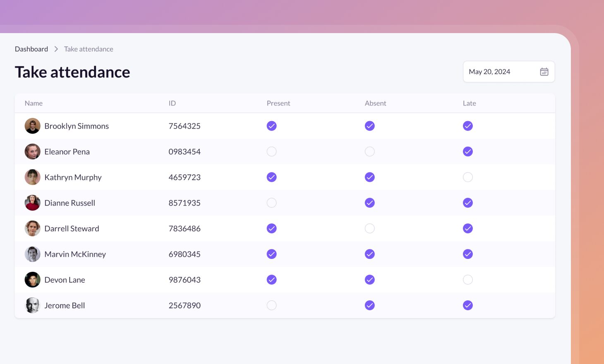Click the Take attendance breadcrumb
Screen dimensions: 604x364
coord(89,49)
